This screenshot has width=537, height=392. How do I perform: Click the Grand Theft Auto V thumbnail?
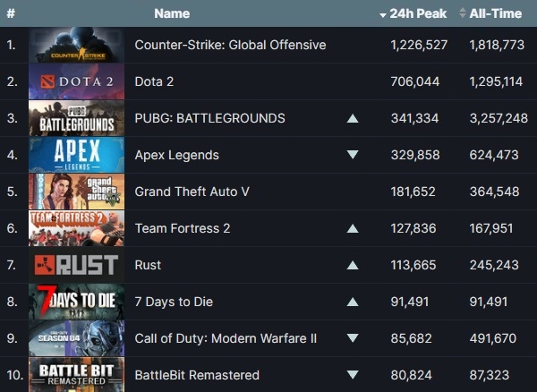point(75,192)
